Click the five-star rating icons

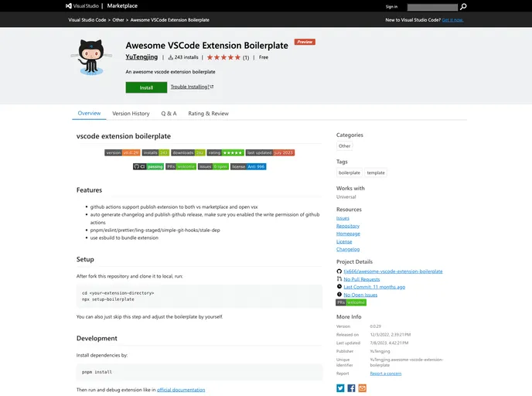pyautogui.click(x=223, y=57)
